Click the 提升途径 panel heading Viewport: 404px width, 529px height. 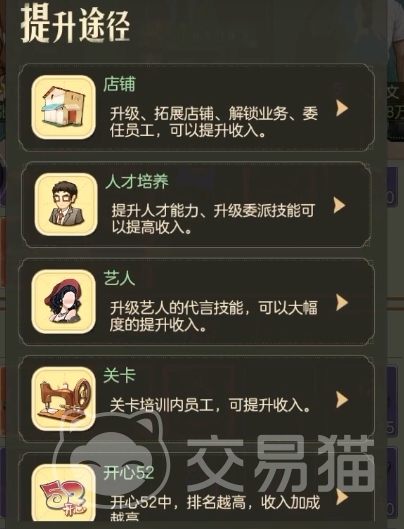pos(75,25)
